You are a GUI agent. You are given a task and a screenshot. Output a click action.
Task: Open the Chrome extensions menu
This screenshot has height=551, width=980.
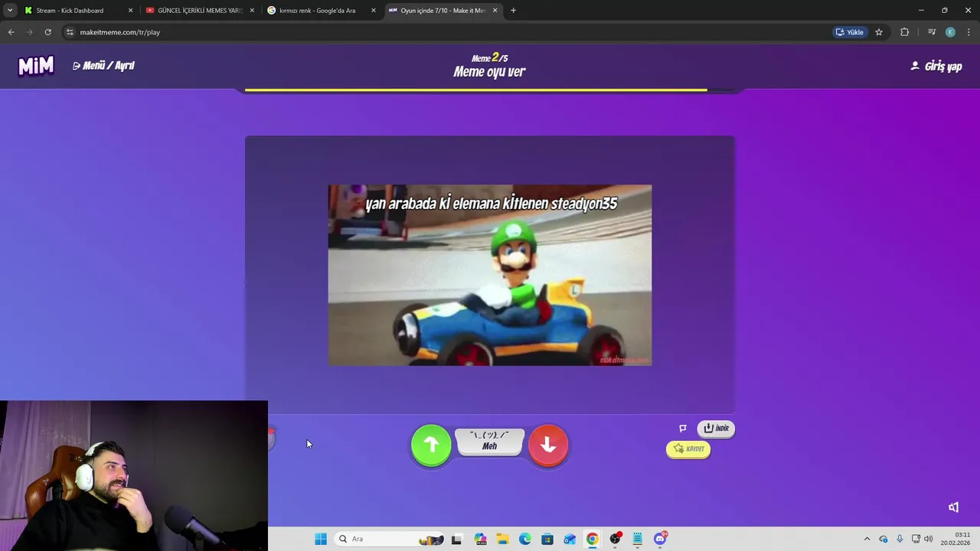904,32
